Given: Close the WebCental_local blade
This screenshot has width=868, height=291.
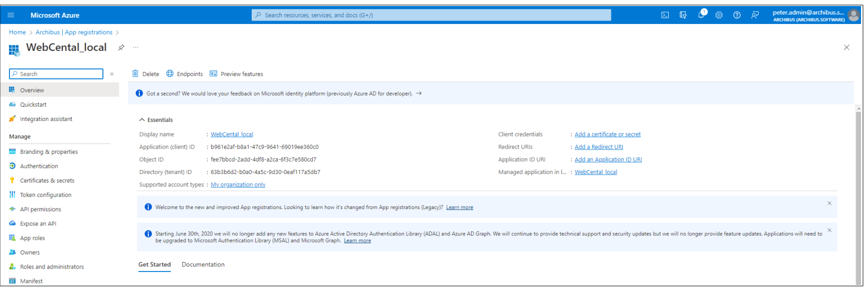Looking at the screenshot, I should (847, 47).
